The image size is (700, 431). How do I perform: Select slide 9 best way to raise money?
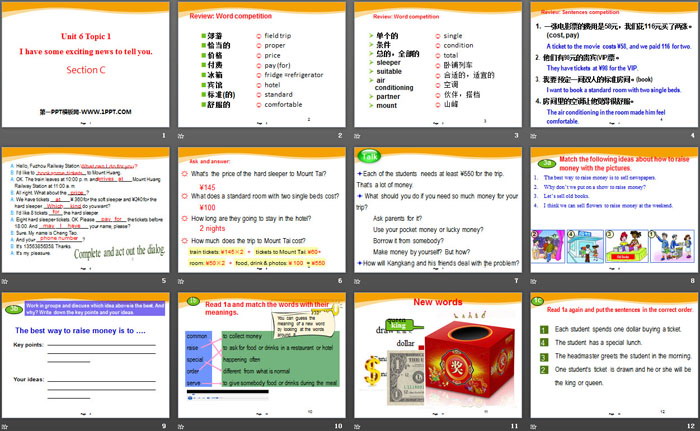(x=86, y=356)
